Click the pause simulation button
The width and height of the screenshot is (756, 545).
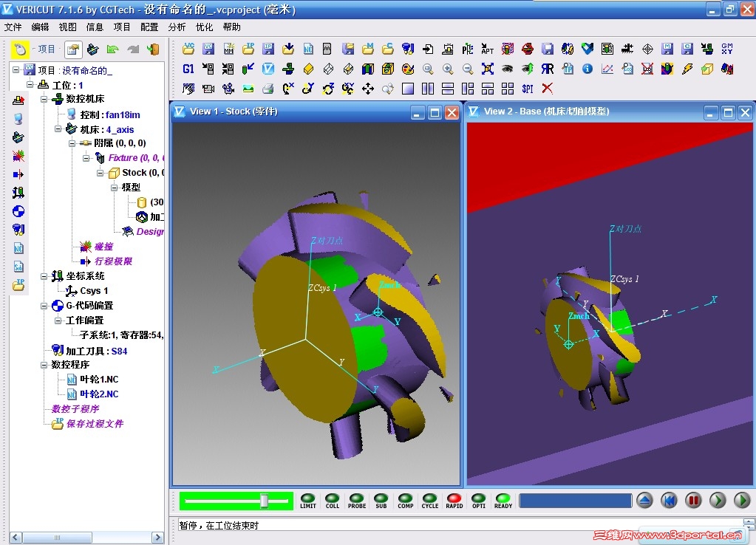pos(693,501)
